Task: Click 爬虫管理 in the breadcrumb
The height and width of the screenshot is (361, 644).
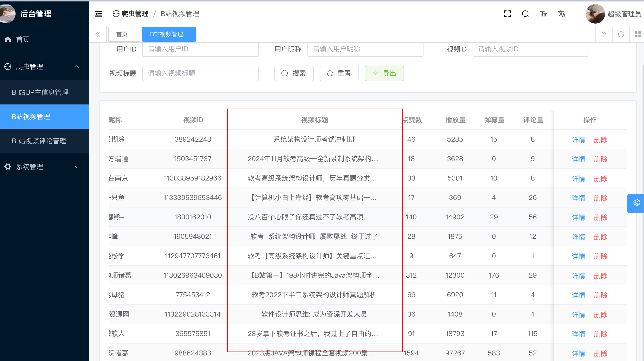Action: coord(131,14)
